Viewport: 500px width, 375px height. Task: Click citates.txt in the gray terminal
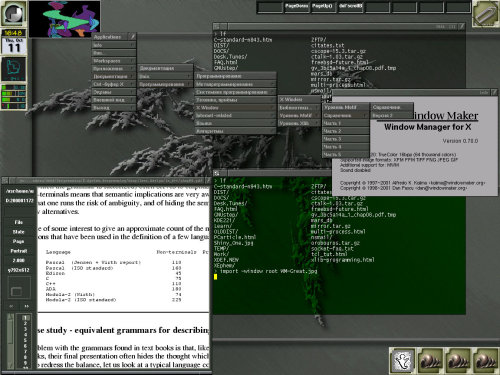327,45
